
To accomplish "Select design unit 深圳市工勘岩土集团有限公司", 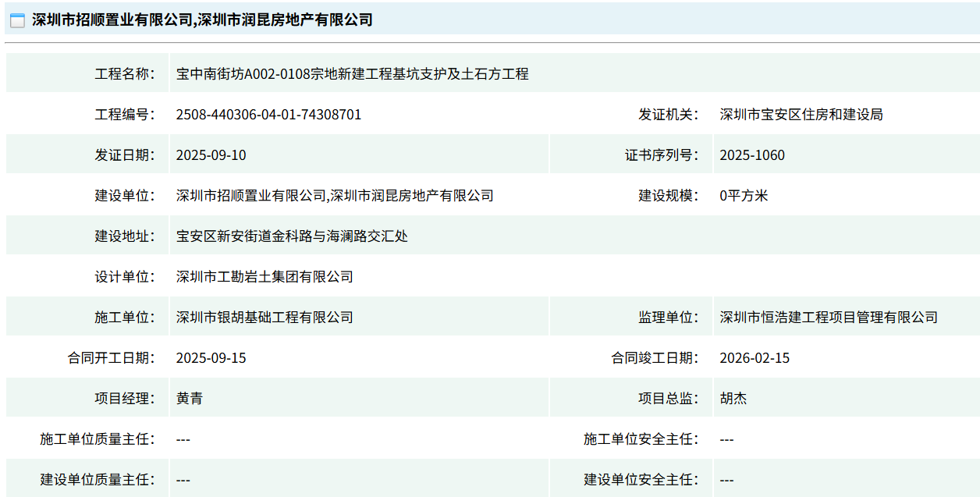I will click(x=265, y=277).
